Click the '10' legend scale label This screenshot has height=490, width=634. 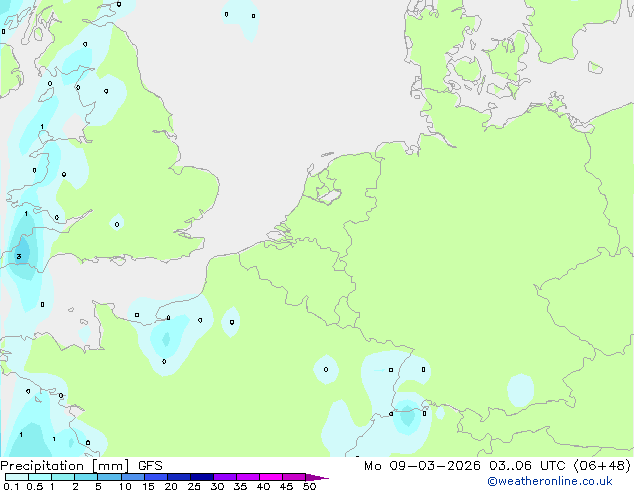coord(125,486)
